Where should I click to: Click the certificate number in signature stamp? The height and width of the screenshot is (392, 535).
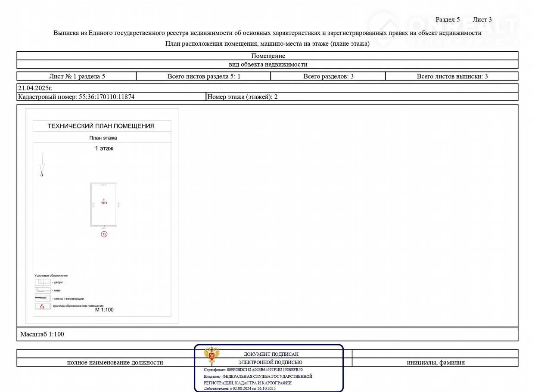tap(253, 370)
